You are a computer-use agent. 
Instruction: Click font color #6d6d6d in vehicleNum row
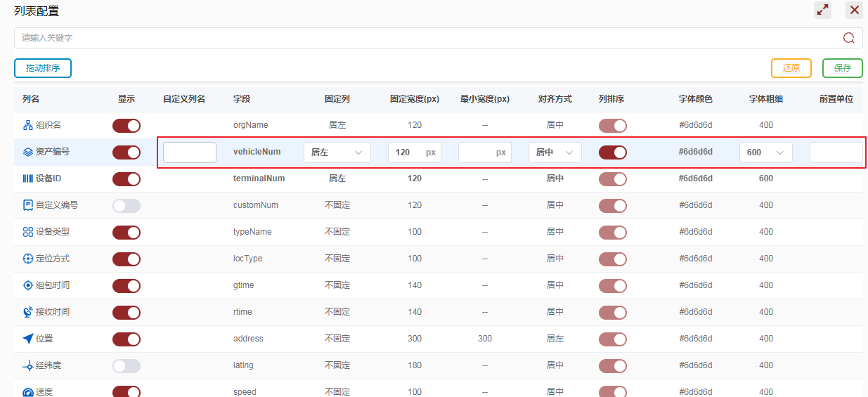coord(696,152)
